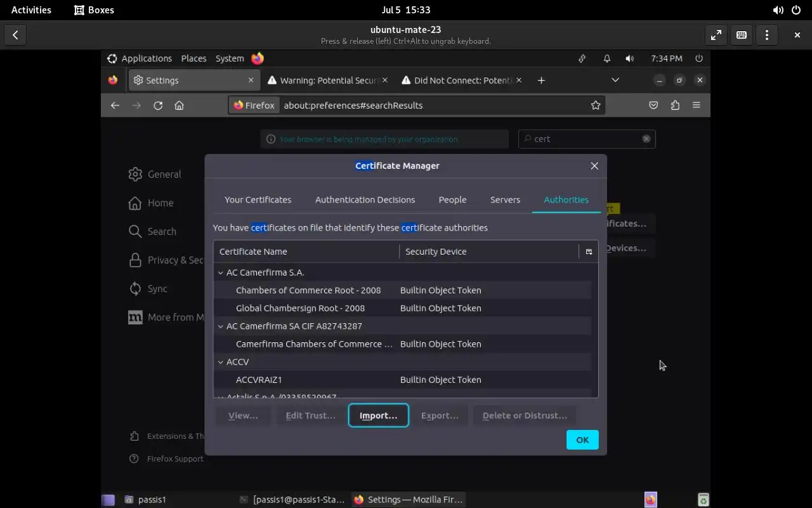
Task: Click the Firefox address bar
Action: click(x=416, y=105)
